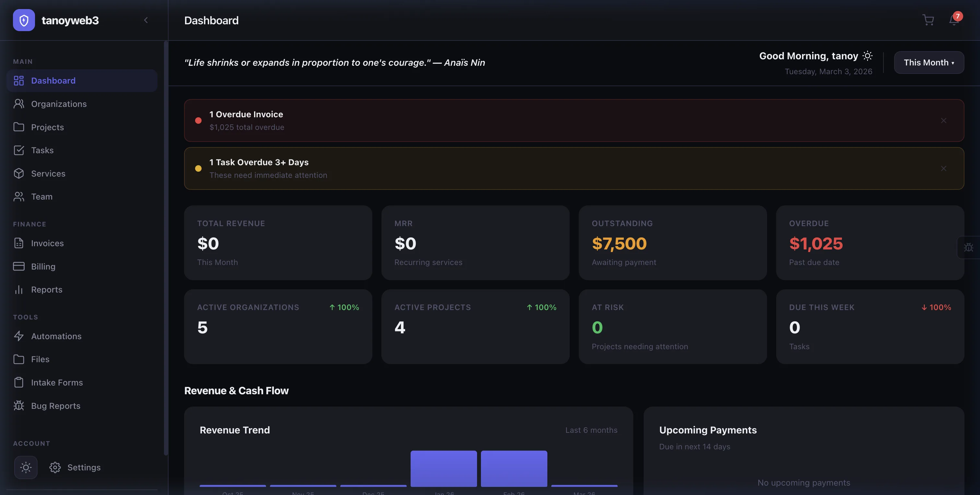
Task: Switch to the Reports section
Action: (x=46, y=289)
